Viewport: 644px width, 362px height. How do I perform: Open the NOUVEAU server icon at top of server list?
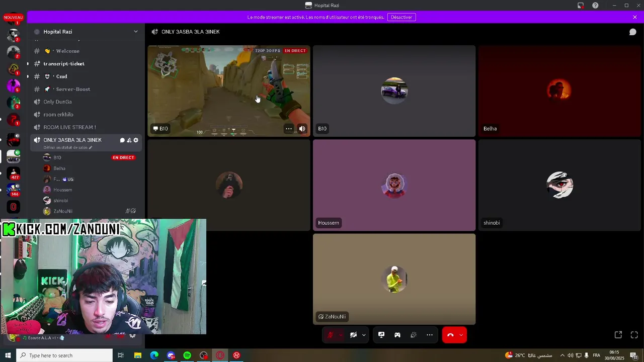[x=13, y=19]
